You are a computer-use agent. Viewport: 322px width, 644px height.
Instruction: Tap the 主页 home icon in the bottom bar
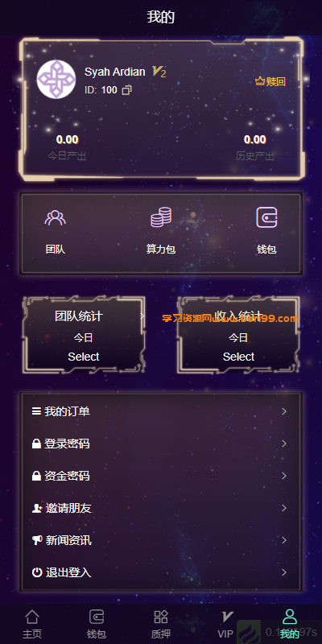32,617
